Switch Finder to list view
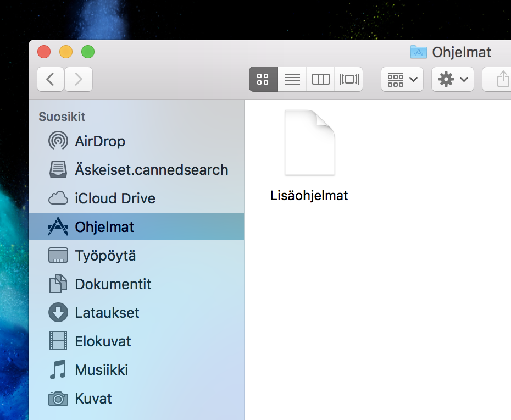 pos(292,79)
